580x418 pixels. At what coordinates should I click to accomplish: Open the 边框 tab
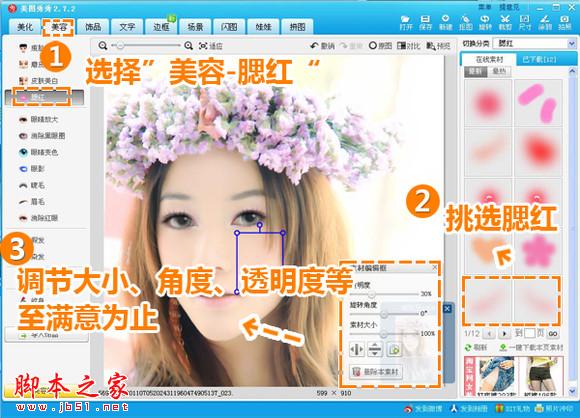tap(161, 27)
